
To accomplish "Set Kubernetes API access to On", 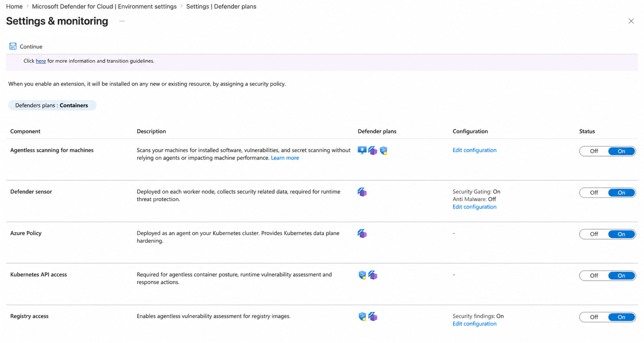I will coord(621,275).
